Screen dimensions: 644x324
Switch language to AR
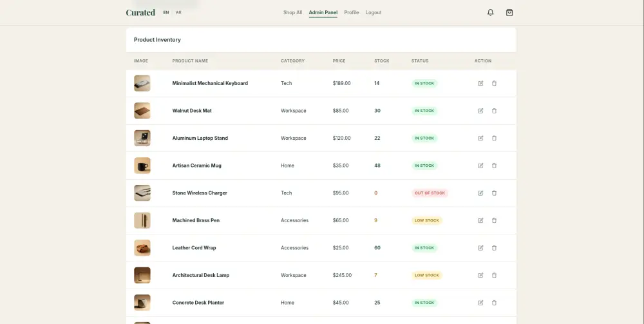178,13
